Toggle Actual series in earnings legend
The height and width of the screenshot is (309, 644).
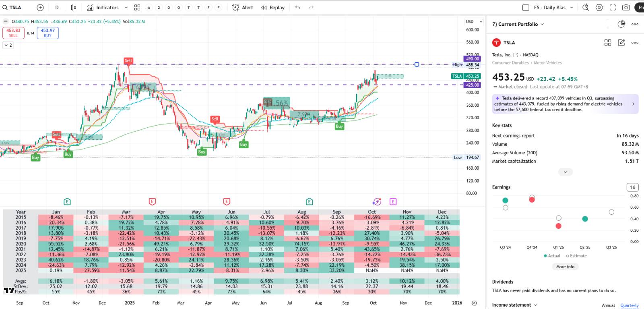[x=552, y=256]
